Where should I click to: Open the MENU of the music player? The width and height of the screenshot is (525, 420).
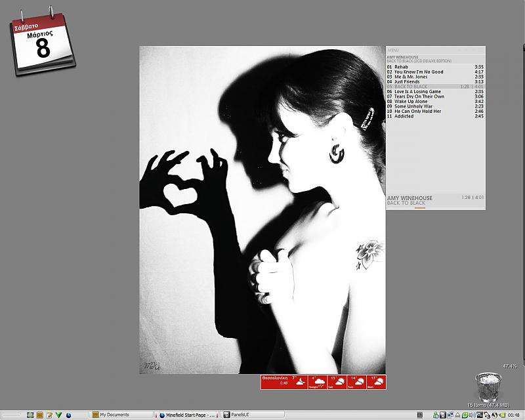point(393,51)
